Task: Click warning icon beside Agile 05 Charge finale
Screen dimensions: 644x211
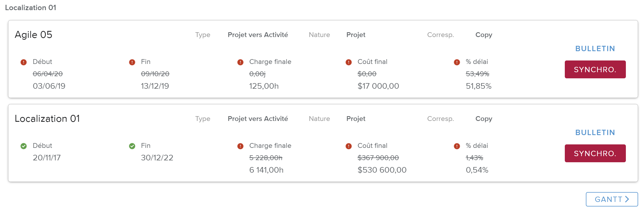Action: (240, 62)
